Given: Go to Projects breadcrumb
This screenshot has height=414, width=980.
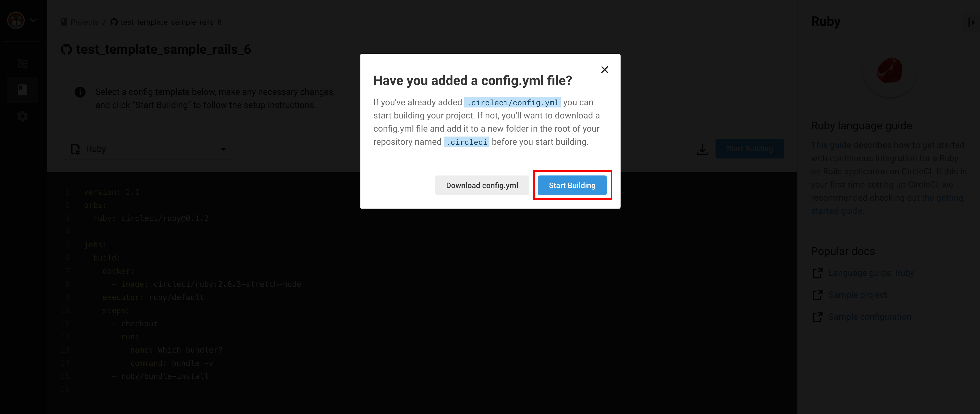Looking at the screenshot, I should click(84, 22).
